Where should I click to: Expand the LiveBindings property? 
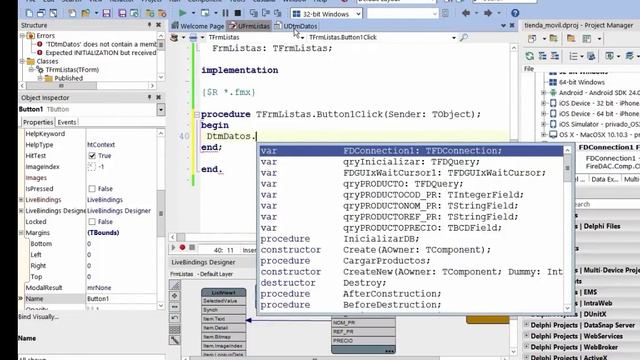click(x=21, y=200)
